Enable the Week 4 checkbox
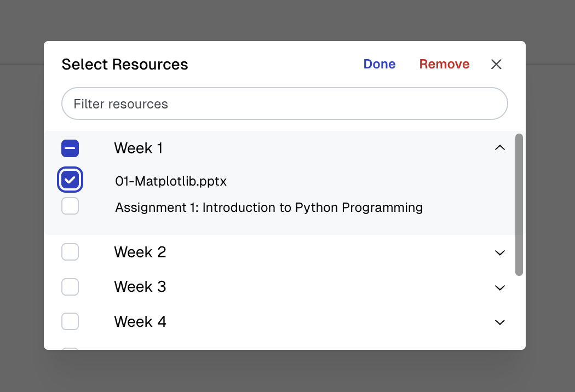575x392 pixels. 70,322
